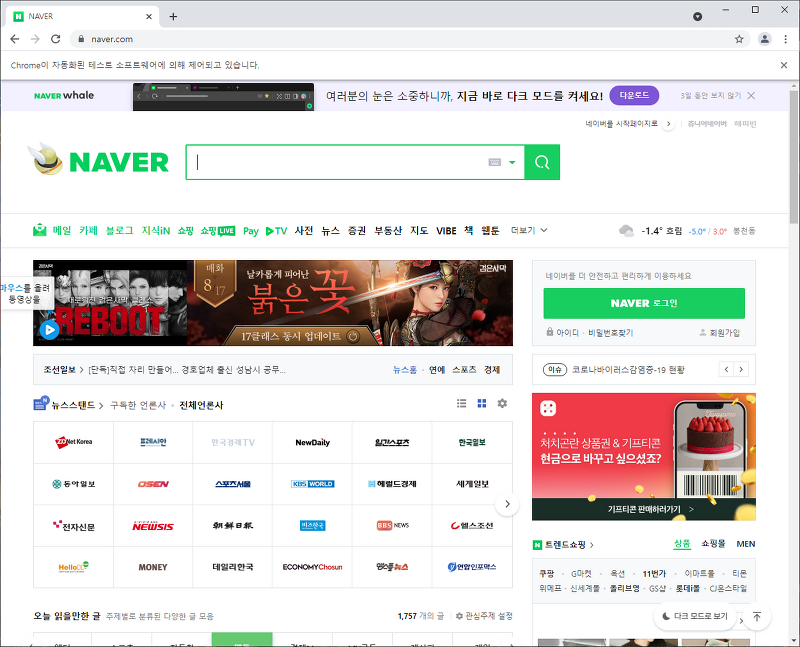Open the 11번가 shopping link
The image size is (800, 647).
(654, 574)
